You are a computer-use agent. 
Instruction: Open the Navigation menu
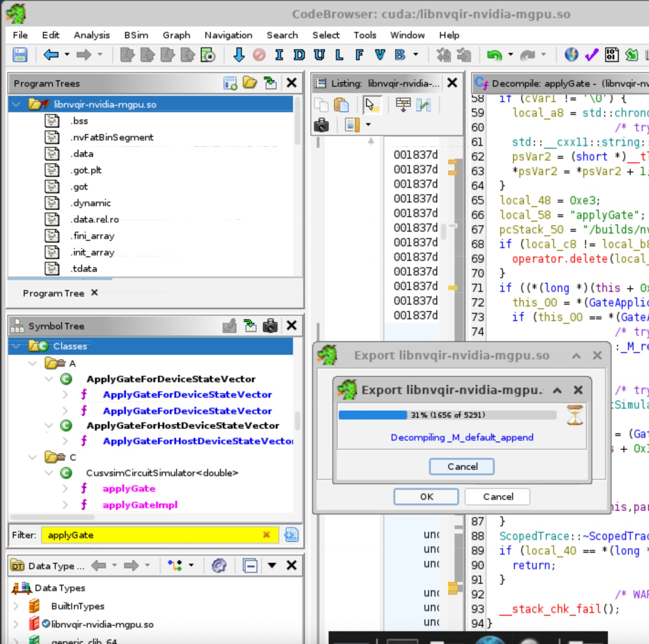(228, 35)
